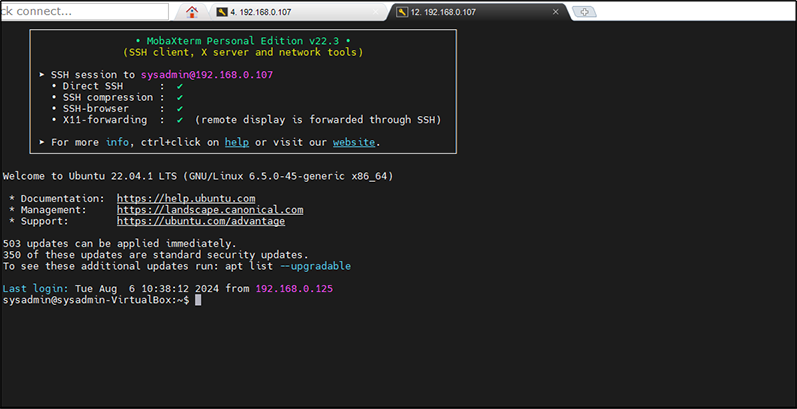Click session icon on tab 4
The image size is (797, 409).
point(222,12)
